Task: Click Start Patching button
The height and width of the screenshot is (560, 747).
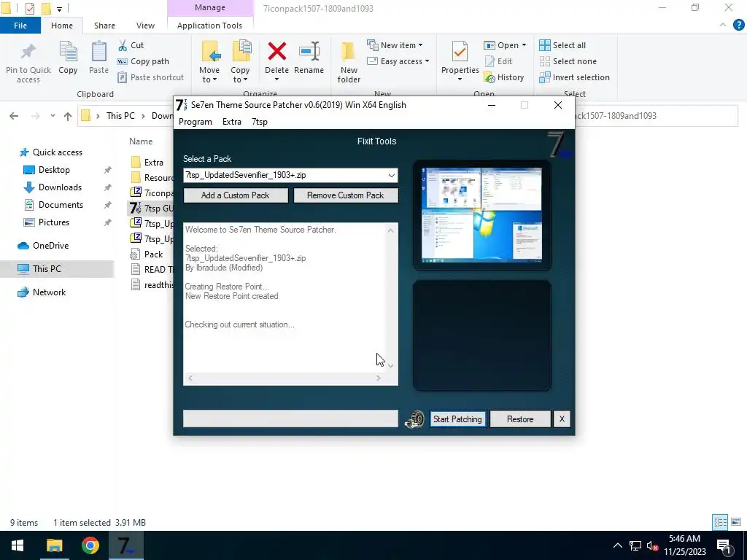Action: [x=457, y=419]
